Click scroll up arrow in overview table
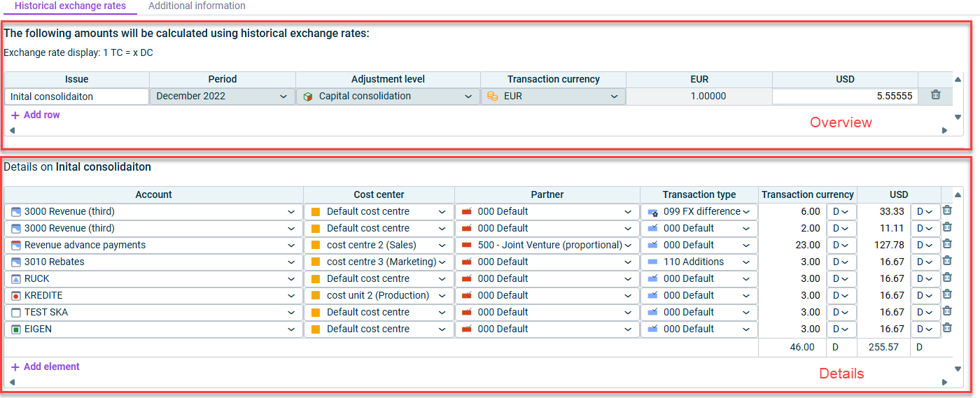This screenshot has height=398, width=980. (x=958, y=79)
